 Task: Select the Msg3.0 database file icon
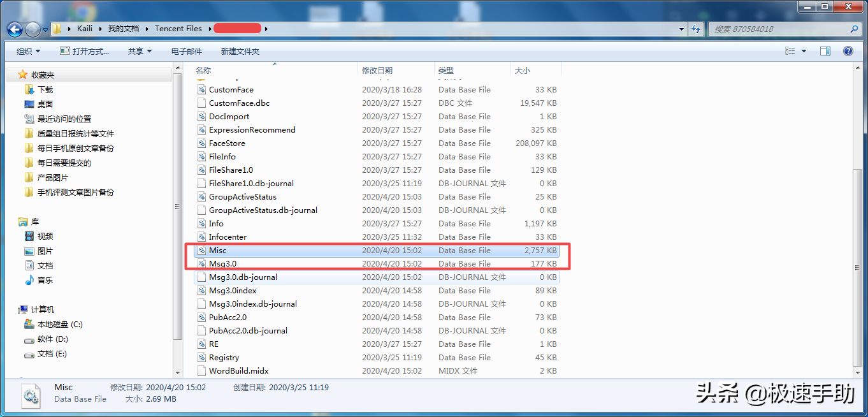(x=201, y=264)
